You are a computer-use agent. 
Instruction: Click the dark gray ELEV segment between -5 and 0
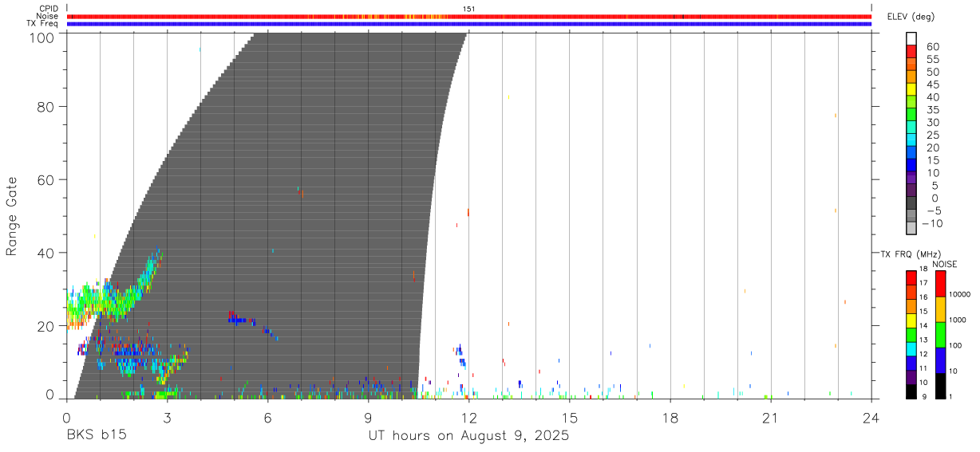(911, 203)
